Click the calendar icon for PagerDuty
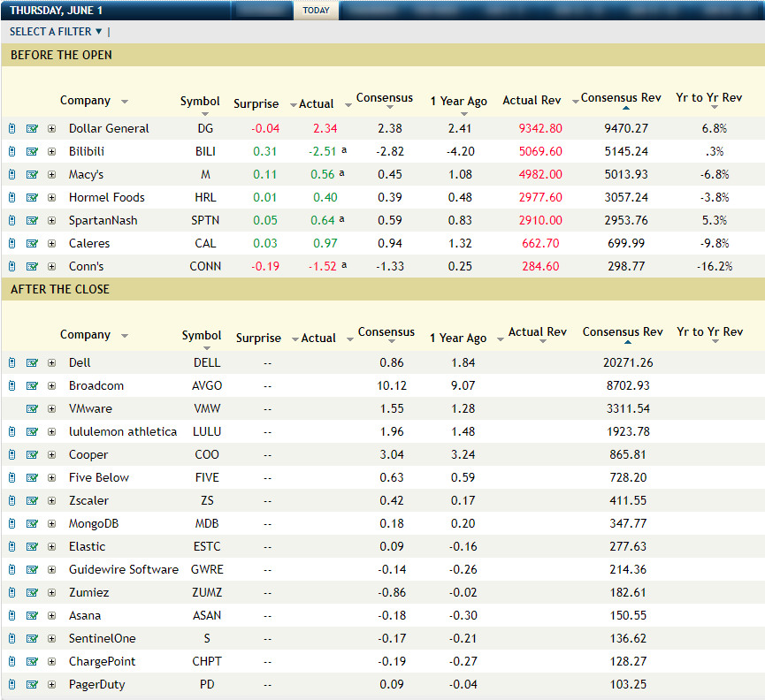 (32, 684)
